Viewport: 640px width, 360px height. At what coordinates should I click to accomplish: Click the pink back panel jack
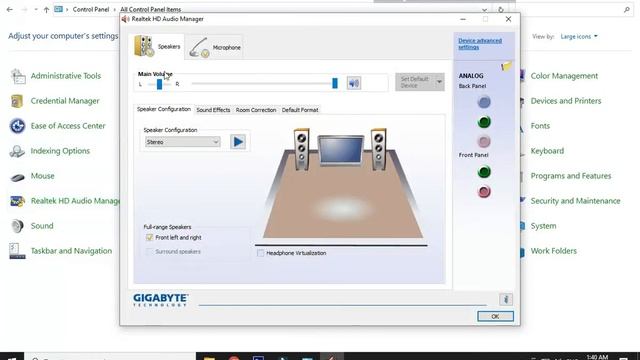coord(484,142)
